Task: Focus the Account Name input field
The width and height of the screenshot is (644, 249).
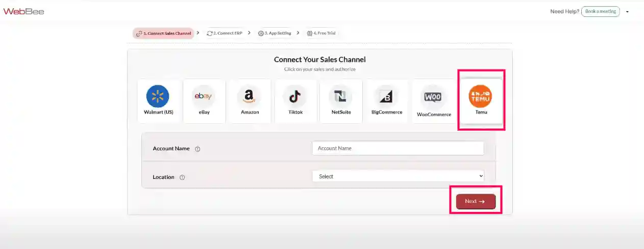Action: coord(398,148)
